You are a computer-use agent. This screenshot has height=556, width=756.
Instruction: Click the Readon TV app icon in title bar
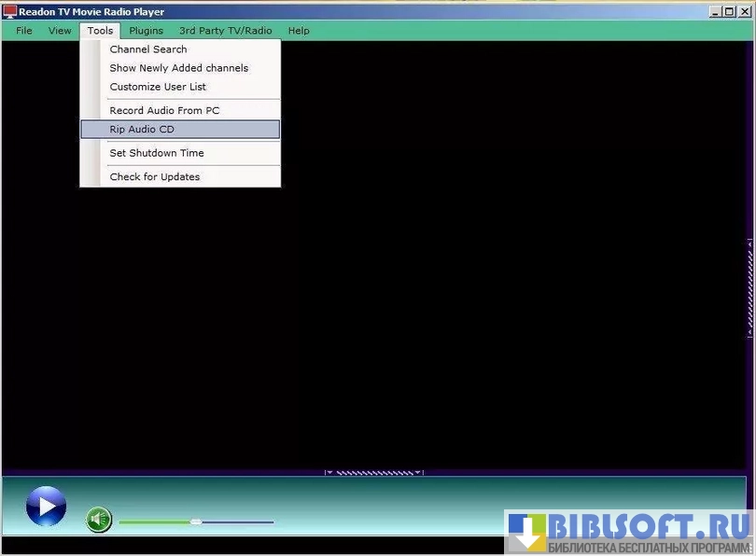pyautogui.click(x=10, y=12)
